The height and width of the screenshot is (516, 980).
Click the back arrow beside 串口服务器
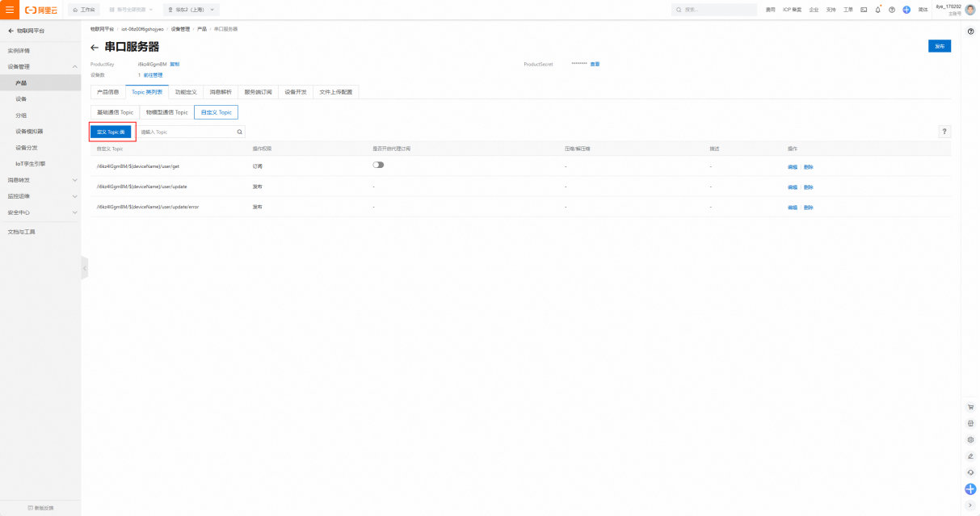(95, 48)
